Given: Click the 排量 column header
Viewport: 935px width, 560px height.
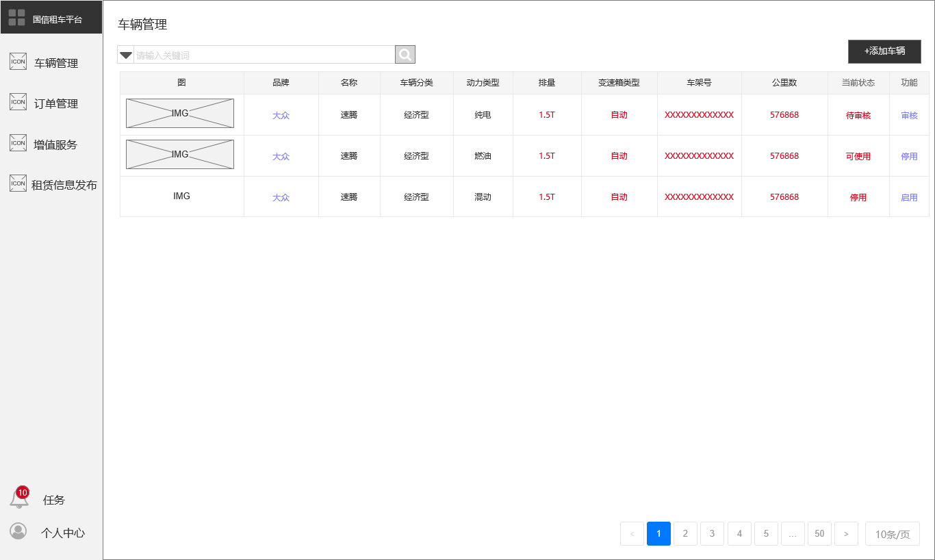Looking at the screenshot, I should [547, 83].
